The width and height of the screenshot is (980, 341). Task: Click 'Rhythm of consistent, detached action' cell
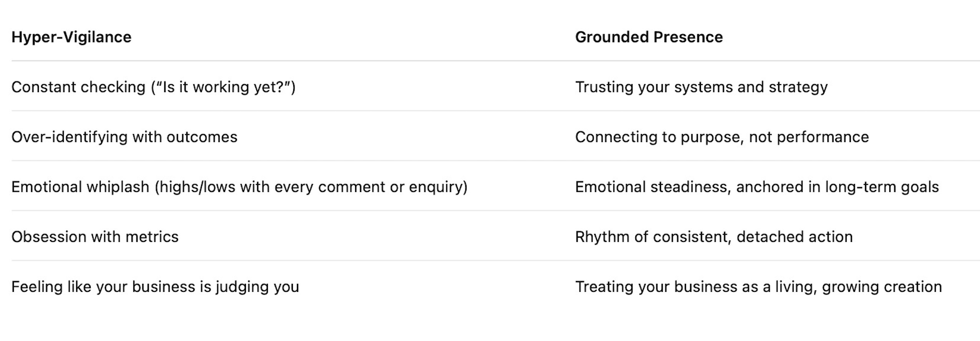click(714, 237)
